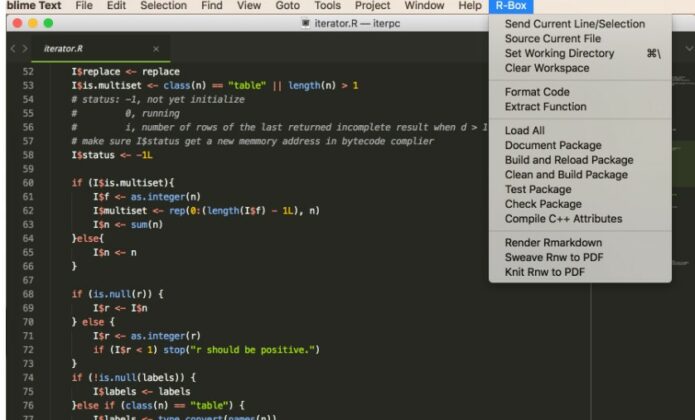Open the Goto menu

[x=287, y=6]
